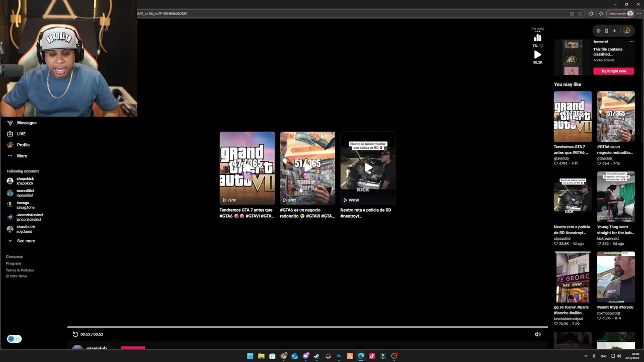Image resolution: width=644 pixels, height=362 pixels.
Task: Show hidden system tray icons
Action: click(x=586, y=356)
